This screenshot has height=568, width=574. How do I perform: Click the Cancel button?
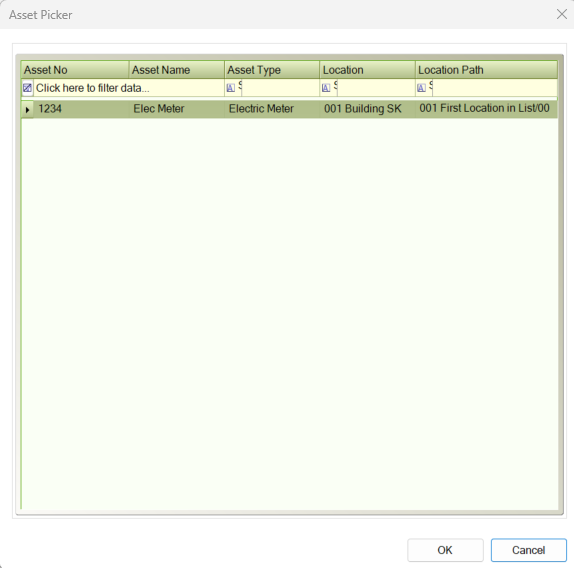pyautogui.click(x=529, y=550)
